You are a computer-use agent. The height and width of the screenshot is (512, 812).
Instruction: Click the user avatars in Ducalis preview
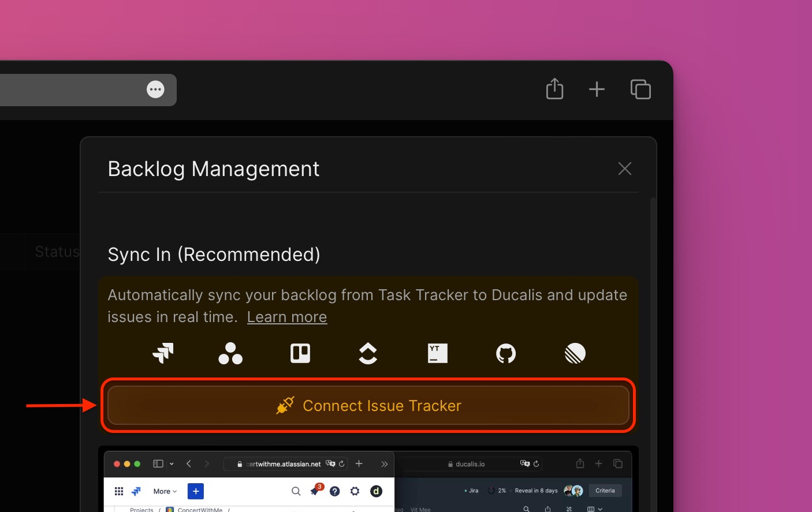[x=573, y=491]
